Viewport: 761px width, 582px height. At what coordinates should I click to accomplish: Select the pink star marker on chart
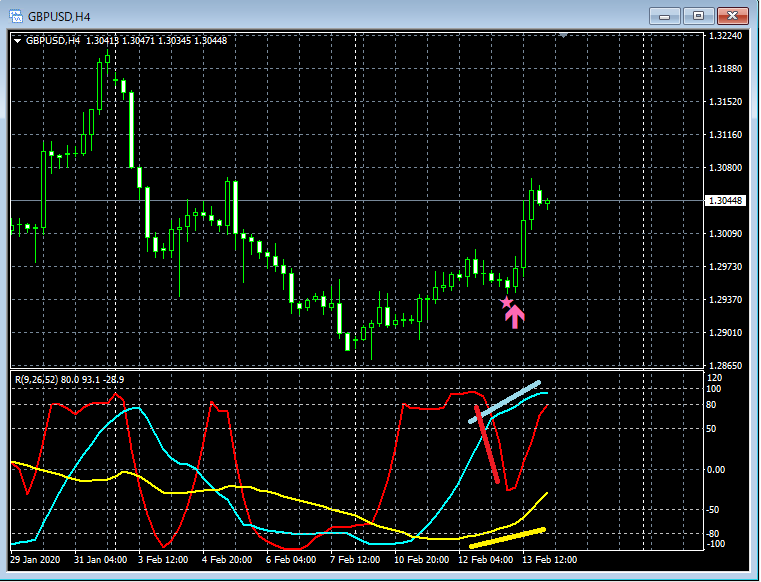[x=506, y=303]
